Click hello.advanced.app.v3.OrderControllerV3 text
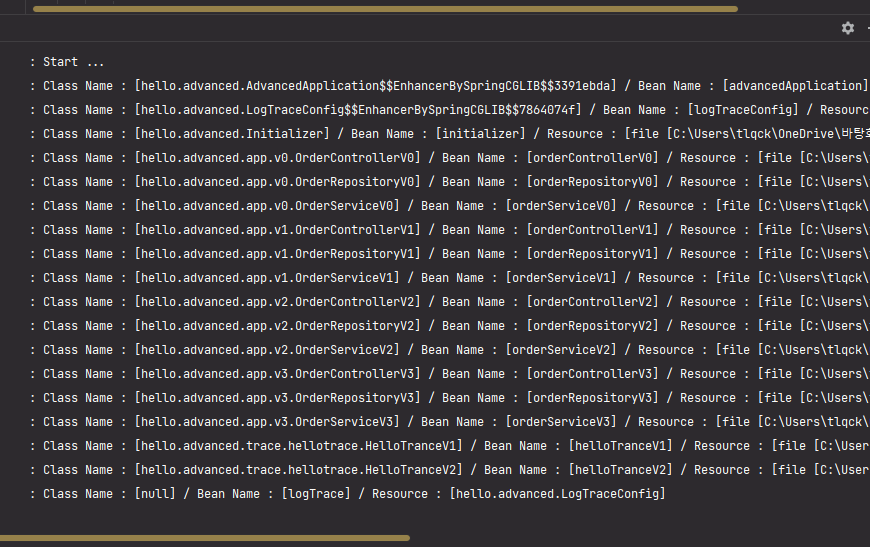The height and width of the screenshot is (547, 870). click(278, 373)
